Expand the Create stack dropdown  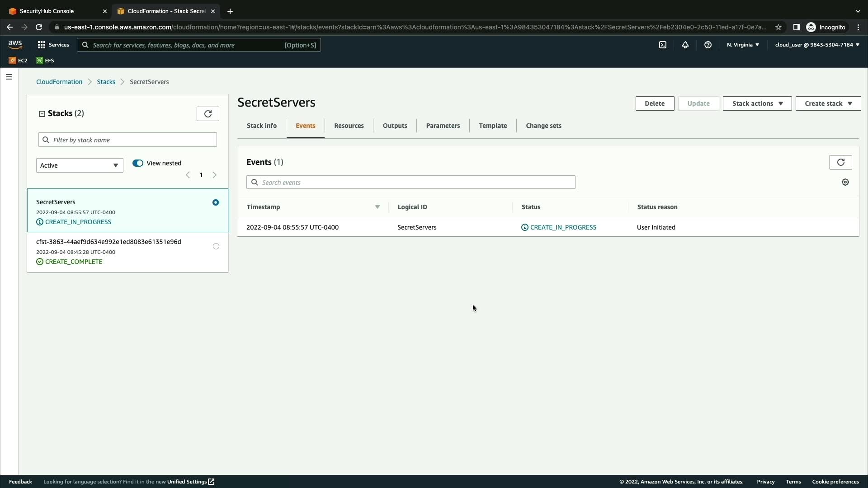point(828,103)
